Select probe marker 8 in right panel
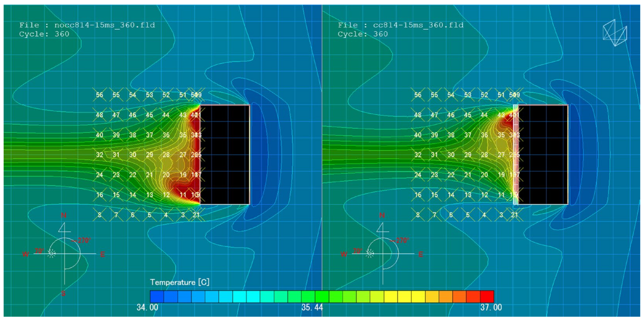This screenshot has height=321, width=644. pyautogui.click(x=418, y=215)
